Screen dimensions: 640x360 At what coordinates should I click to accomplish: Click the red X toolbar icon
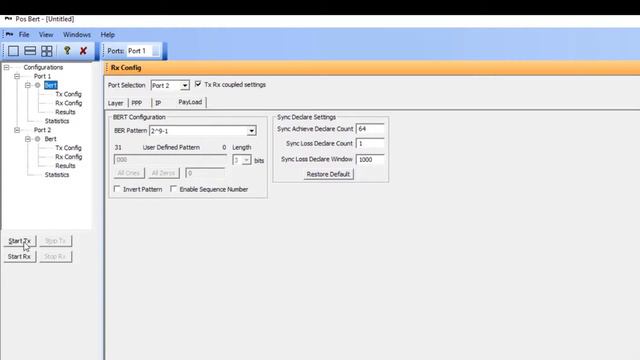tap(83, 51)
